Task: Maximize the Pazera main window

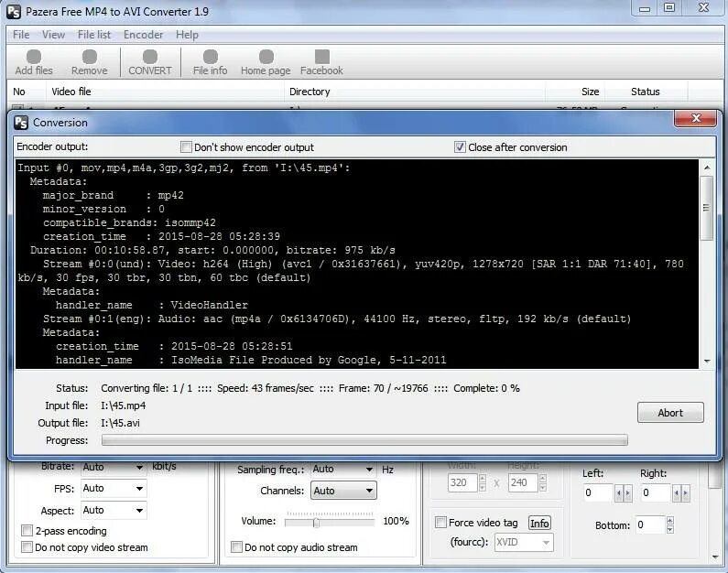Action: pos(669,8)
